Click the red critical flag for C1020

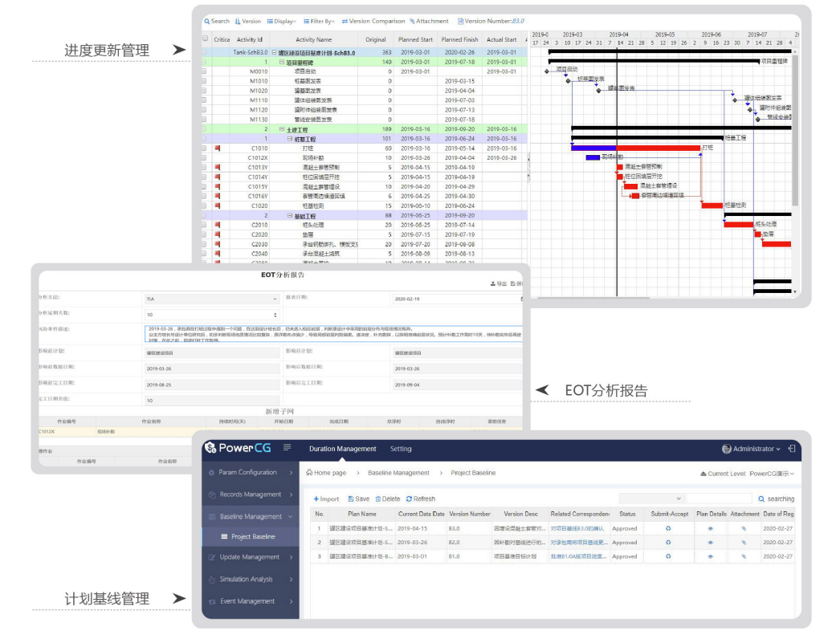[218, 206]
